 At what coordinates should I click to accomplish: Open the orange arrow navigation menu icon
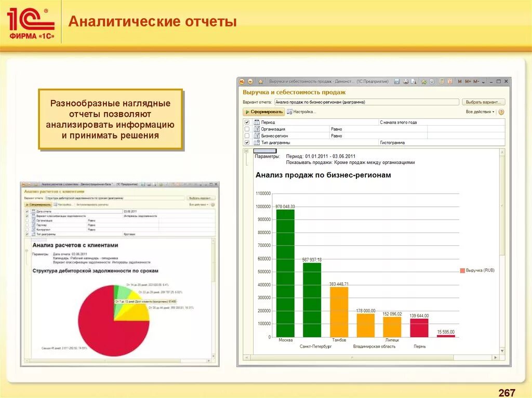pos(251,81)
